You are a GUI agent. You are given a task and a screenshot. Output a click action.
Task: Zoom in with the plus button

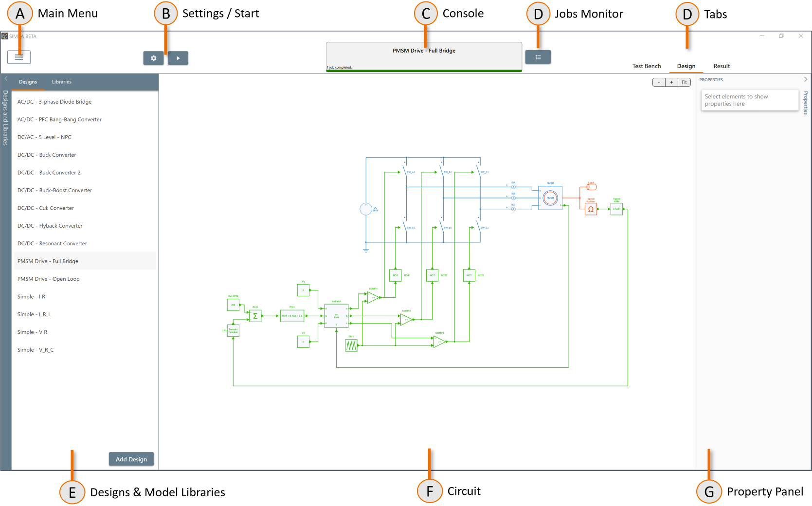[671, 82]
